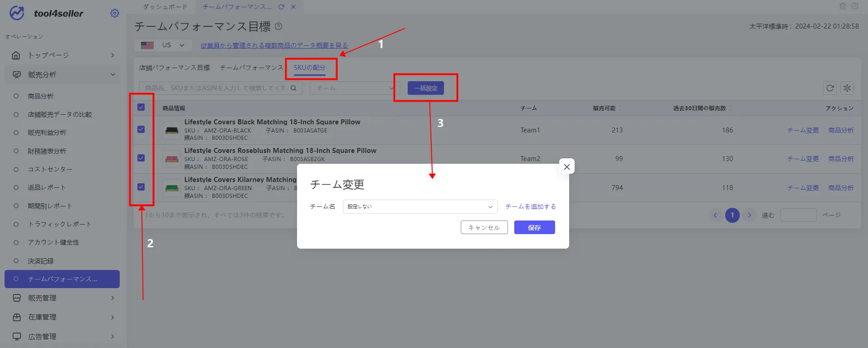Click the 販売管理 store icon
The height and width of the screenshot is (348, 868).
click(17, 298)
